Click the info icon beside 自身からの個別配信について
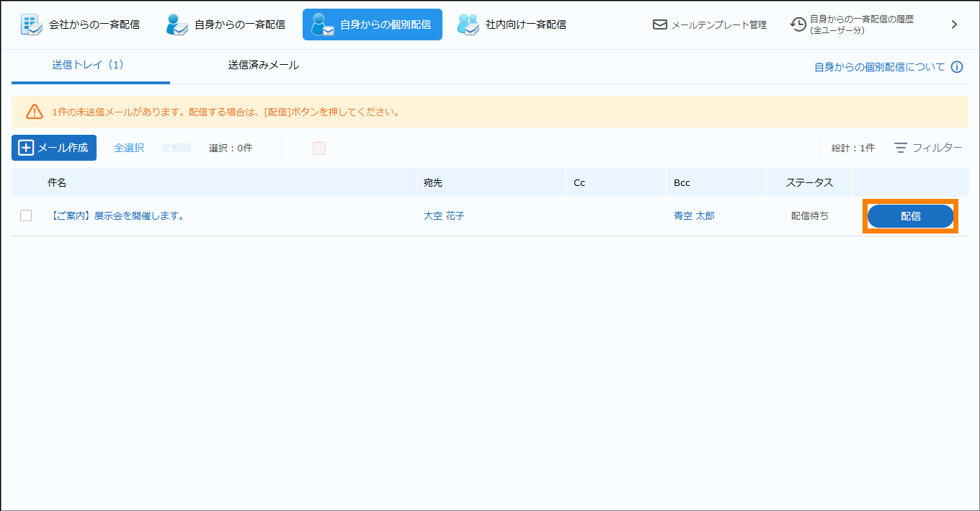The height and width of the screenshot is (511, 980). tap(957, 67)
